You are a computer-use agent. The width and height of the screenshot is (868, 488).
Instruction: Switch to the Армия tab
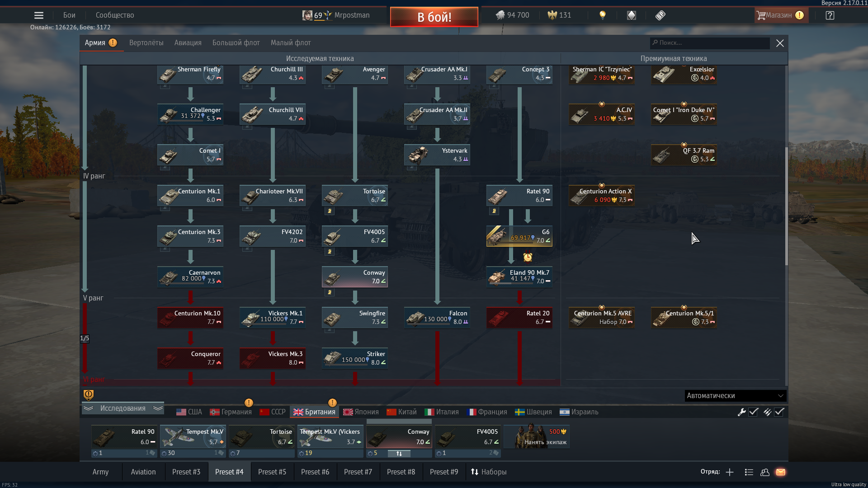coord(101,43)
